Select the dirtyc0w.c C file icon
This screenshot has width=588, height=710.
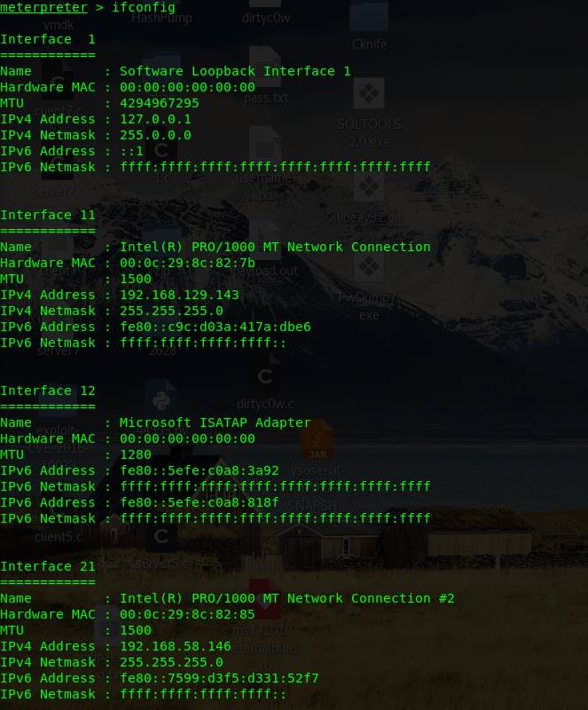click(265, 374)
